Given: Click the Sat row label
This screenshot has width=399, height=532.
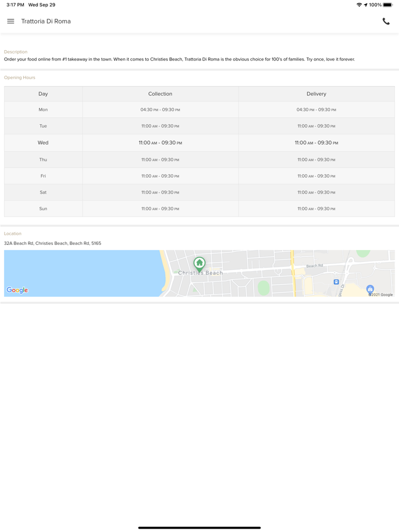Looking at the screenshot, I should pos(43,193).
